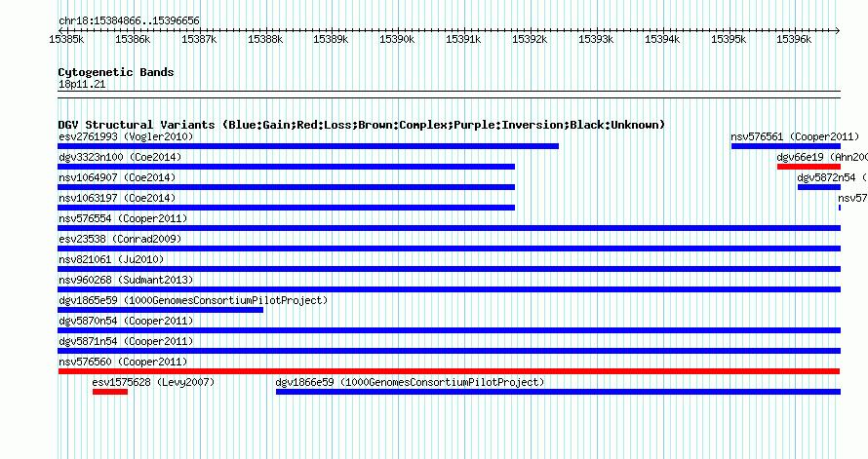This screenshot has width=868, height=459.
Task: Click the 15387k ruler tick label
Action: (199, 39)
